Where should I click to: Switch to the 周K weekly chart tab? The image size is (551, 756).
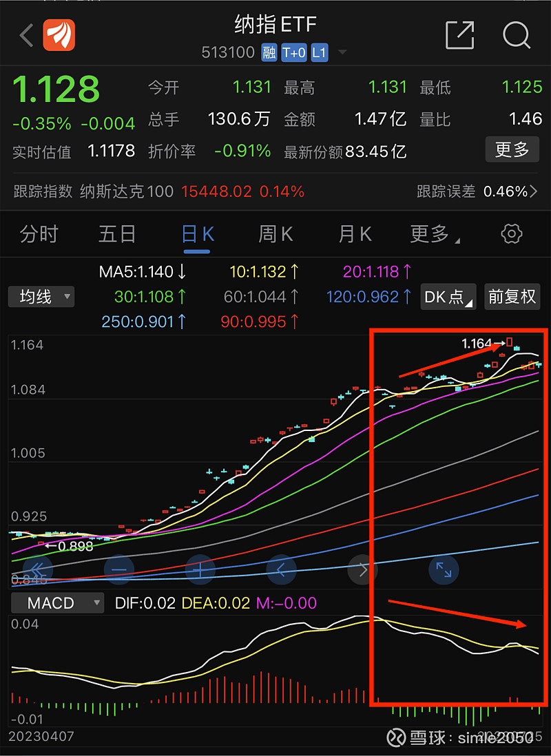tap(275, 233)
